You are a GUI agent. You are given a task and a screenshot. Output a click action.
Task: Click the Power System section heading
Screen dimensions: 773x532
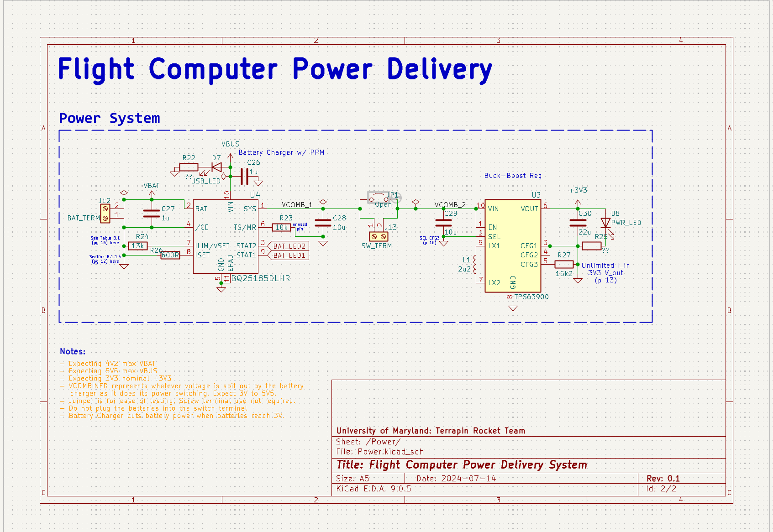coord(109,118)
